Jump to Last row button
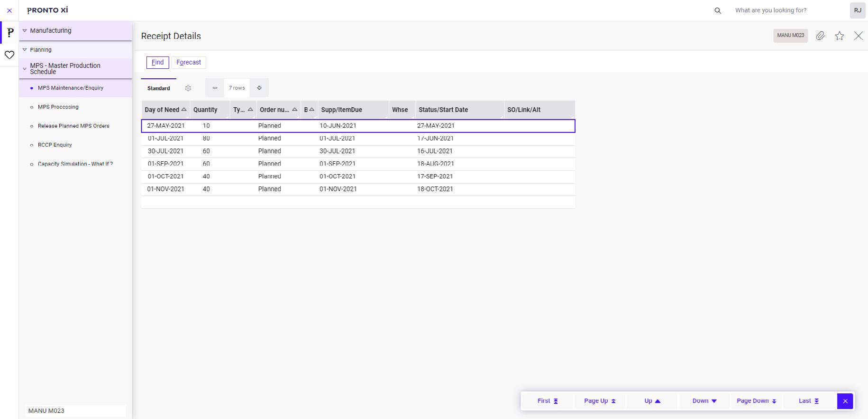 click(x=809, y=401)
